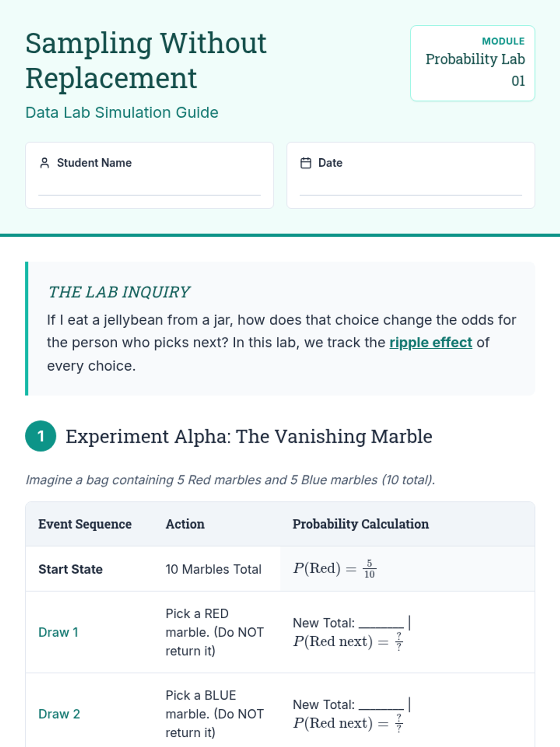The width and height of the screenshot is (560, 747).
Task: Click the Data Lab Simulation Guide subtitle
Action: [122, 113]
